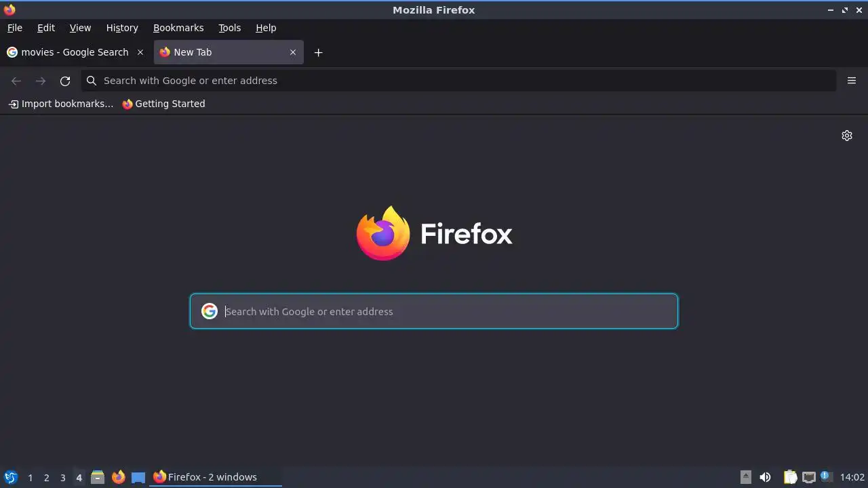
Task: Click the Firefox - 2 windows taskbar button
Action: 216,477
